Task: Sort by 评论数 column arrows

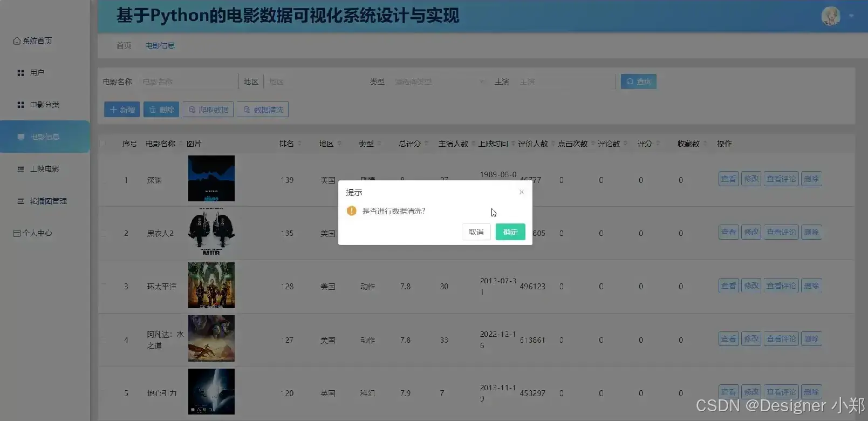Action: [x=625, y=144]
